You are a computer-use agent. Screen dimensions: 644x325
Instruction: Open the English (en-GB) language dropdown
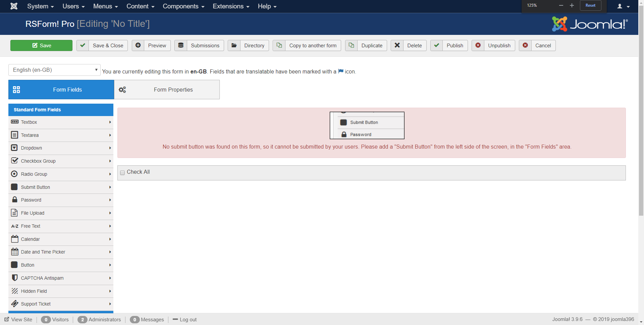54,70
